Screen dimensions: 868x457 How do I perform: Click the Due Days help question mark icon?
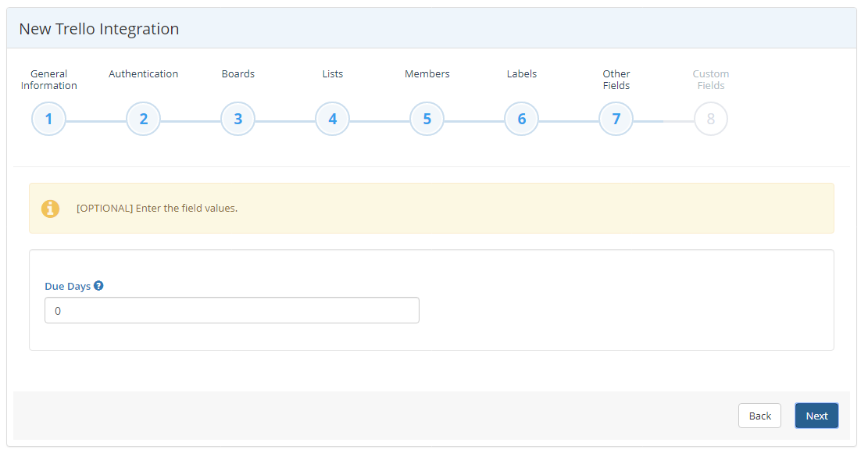98,285
